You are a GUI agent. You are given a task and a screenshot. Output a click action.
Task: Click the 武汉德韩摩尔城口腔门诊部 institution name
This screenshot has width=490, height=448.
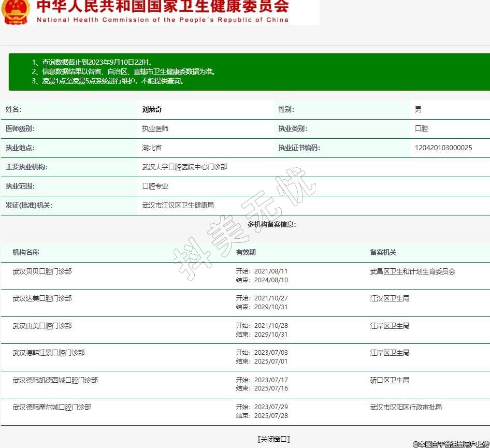tap(52, 408)
